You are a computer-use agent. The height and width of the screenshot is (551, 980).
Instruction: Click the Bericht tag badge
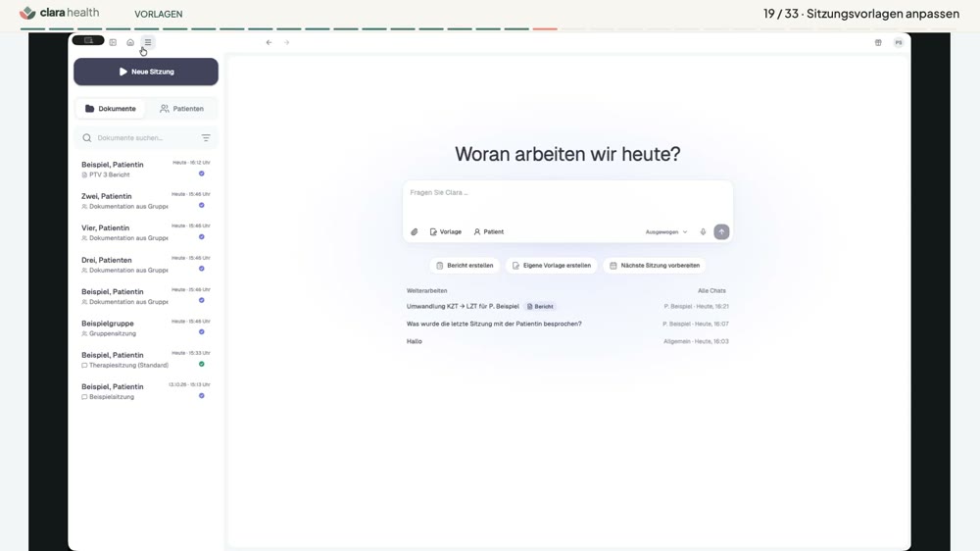tap(541, 307)
